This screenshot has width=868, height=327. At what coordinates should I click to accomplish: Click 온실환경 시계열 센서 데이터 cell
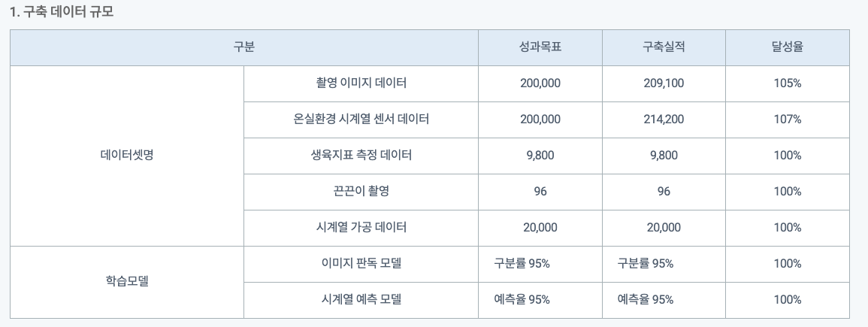(x=361, y=120)
